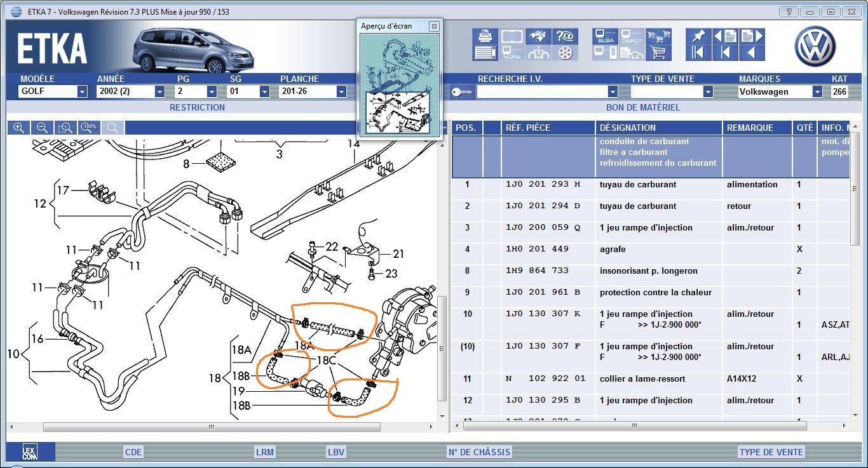868x468 pixels.
Task: Click the RESTRICTION label
Action: point(197,107)
